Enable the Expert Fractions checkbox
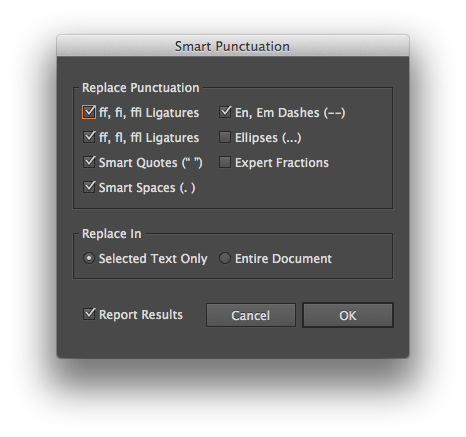Image resolution: width=466 pixels, height=437 pixels. [x=225, y=162]
